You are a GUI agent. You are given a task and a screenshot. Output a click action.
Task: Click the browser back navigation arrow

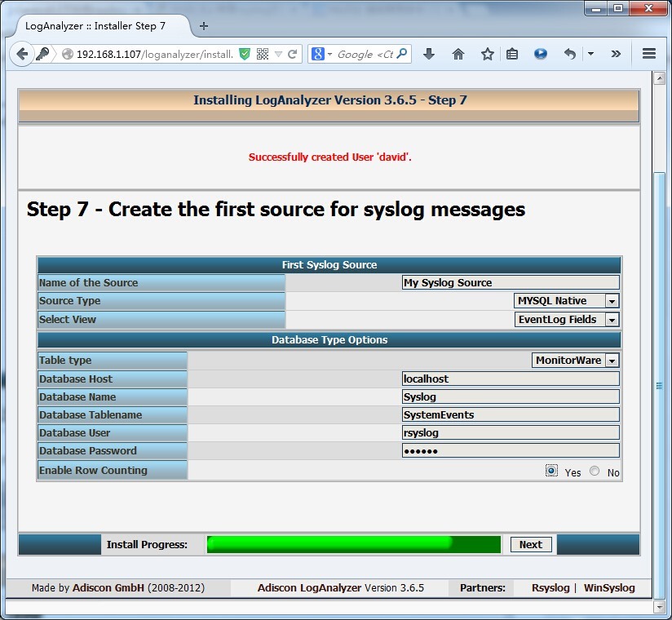point(22,54)
